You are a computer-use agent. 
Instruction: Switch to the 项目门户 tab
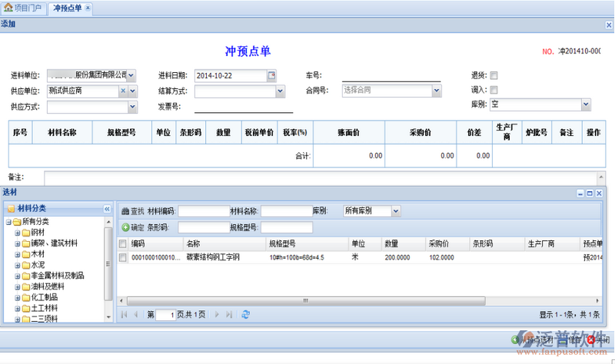tap(25, 8)
